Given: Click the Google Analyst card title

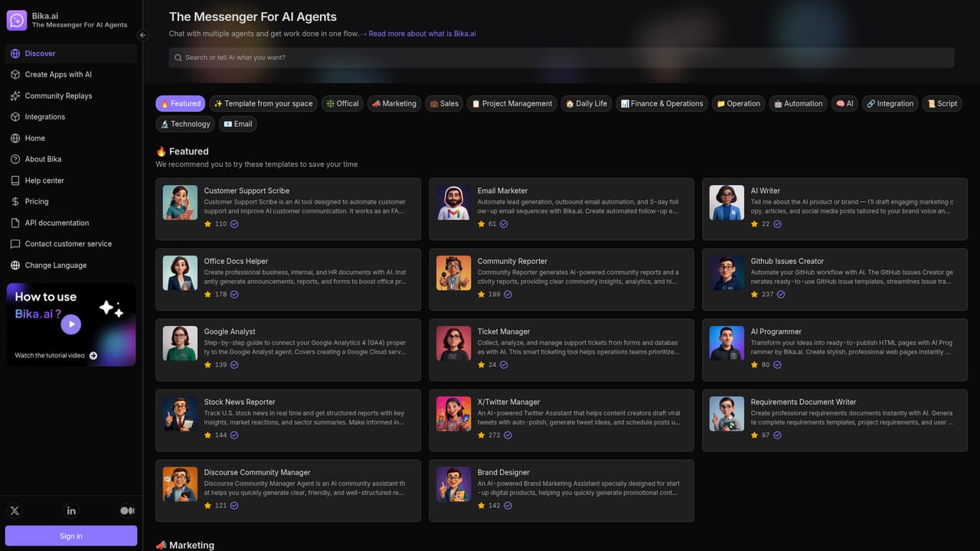Looking at the screenshot, I should [x=230, y=331].
